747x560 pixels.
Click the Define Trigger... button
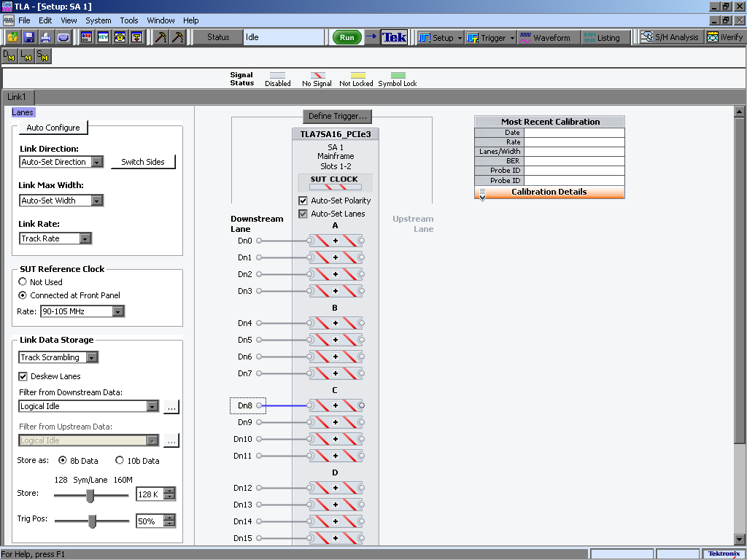pos(337,116)
